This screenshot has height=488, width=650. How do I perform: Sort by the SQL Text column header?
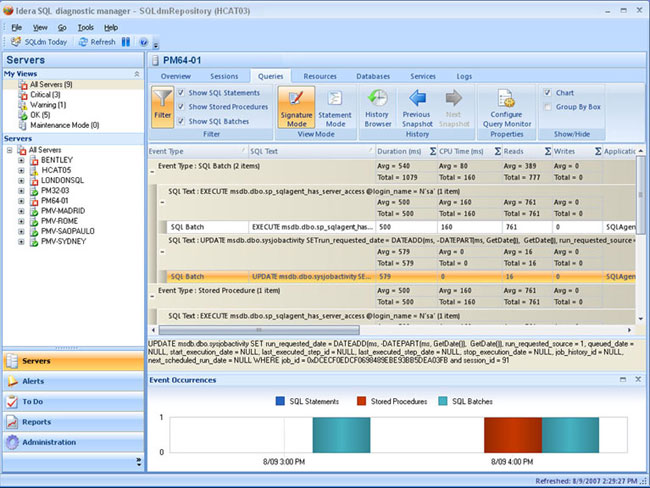click(312, 151)
